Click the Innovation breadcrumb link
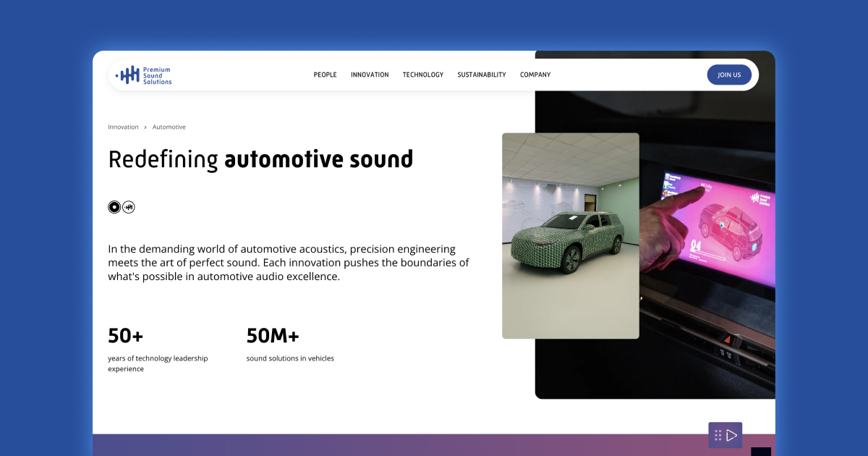 click(123, 127)
